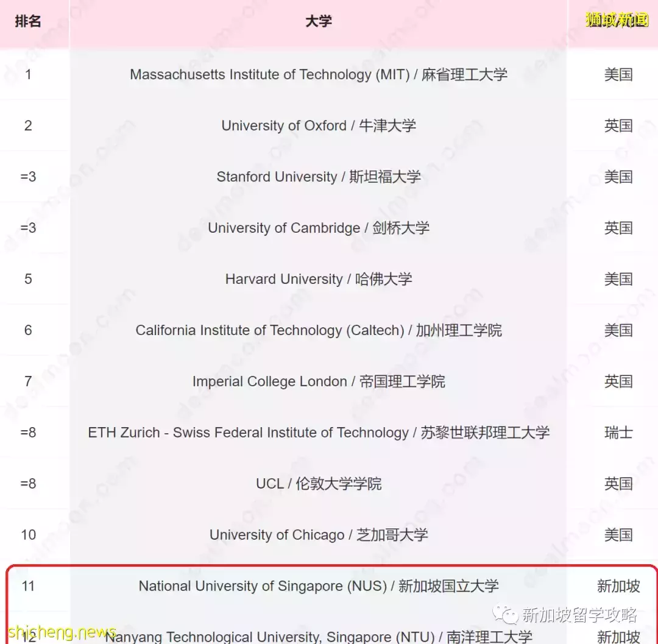The height and width of the screenshot is (644, 658).
Task: Click rank number 11 cell
Action: click(28, 587)
